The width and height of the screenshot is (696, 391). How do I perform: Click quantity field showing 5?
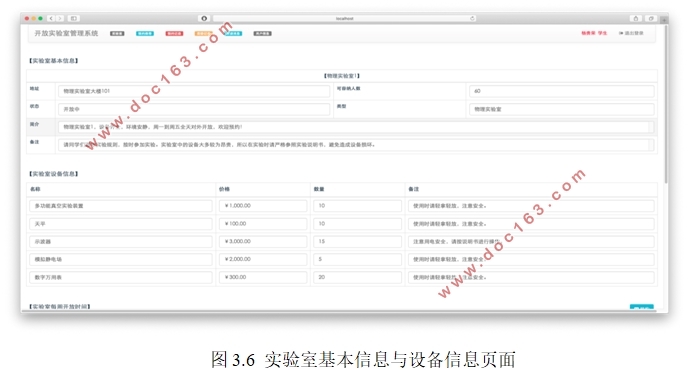pos(357,259)
